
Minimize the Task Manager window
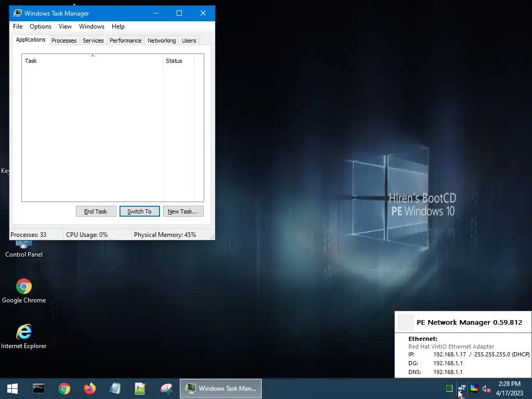tap(156, 13)
